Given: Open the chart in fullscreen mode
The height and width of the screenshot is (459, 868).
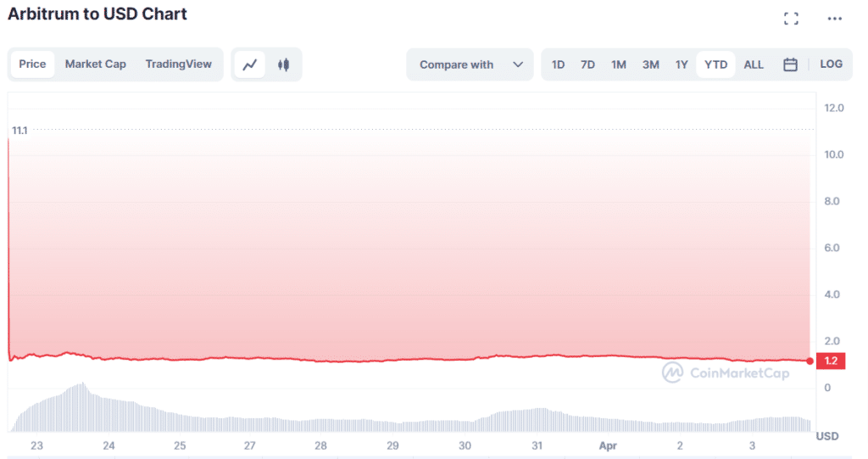Looking at the screenshot, I should coord(791,19).
